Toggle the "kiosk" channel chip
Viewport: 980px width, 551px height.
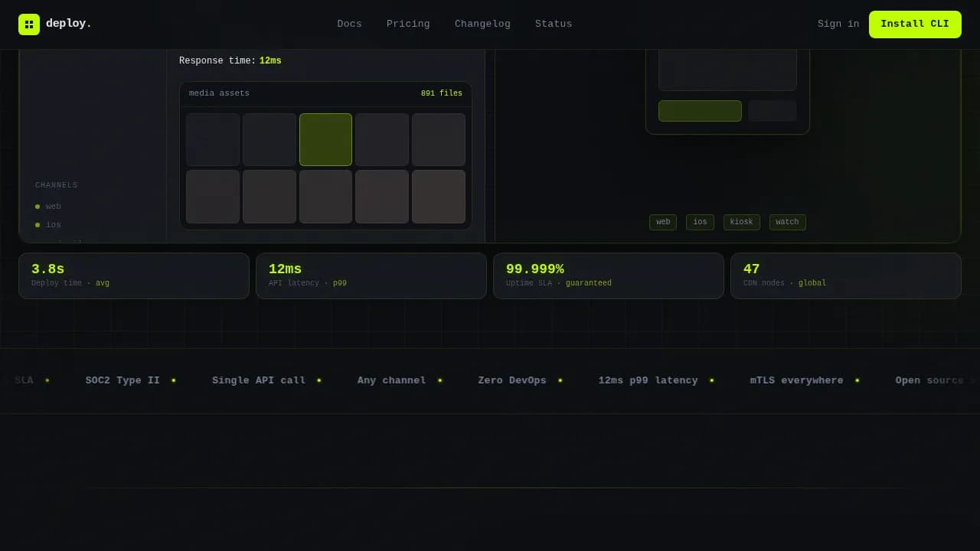pos(741,222)
